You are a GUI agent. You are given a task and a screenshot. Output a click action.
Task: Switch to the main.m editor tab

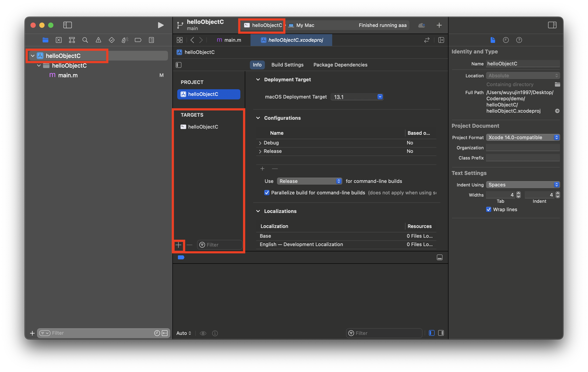(x=229, y=40)
